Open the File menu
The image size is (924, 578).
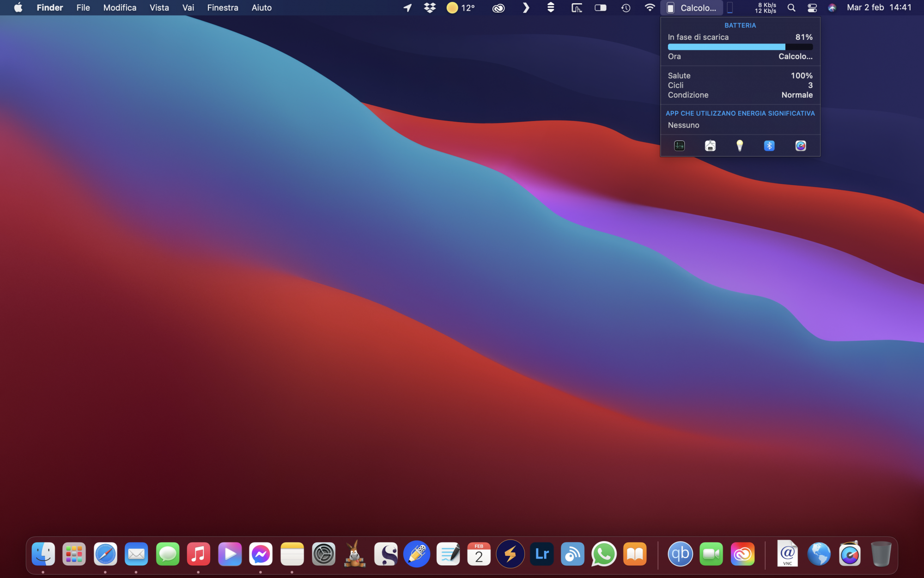coord(83,7)
